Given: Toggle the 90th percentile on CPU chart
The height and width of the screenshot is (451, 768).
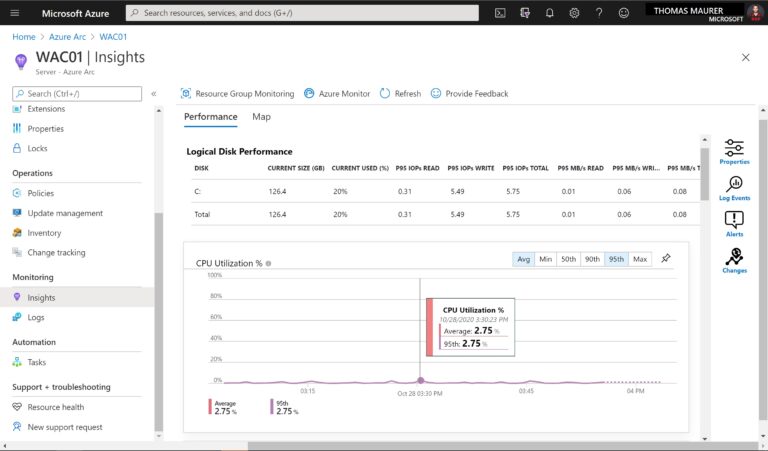Looking at the screenshot, I should [x=593, y=259].
